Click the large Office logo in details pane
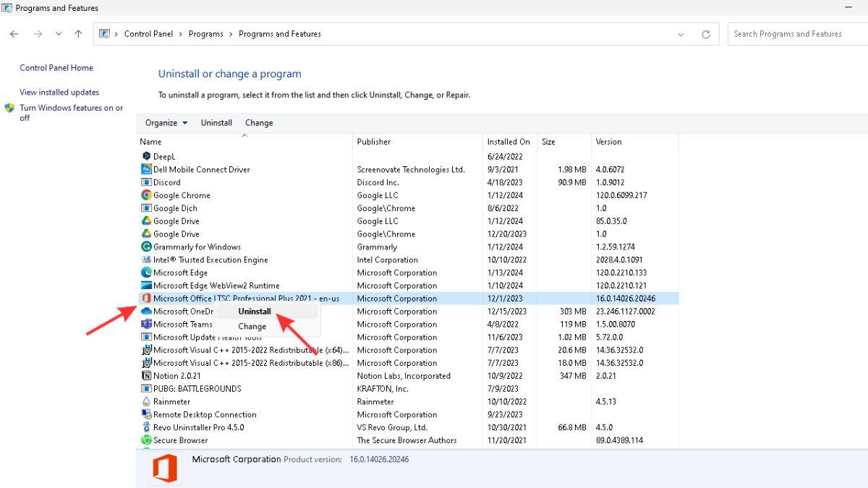Viewport: 868px width, 488px height. click(x=163, y=468)
